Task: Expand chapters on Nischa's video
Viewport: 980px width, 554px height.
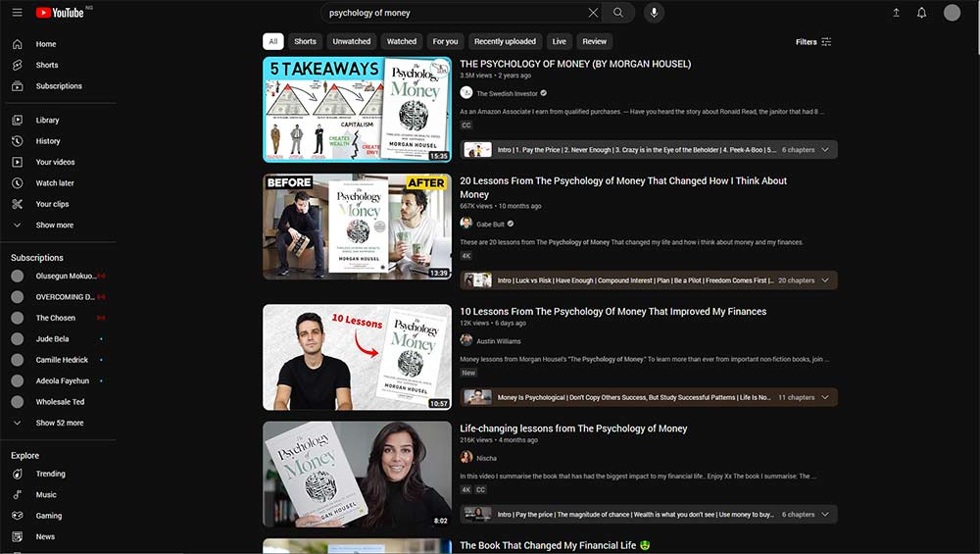Action: 825,515
